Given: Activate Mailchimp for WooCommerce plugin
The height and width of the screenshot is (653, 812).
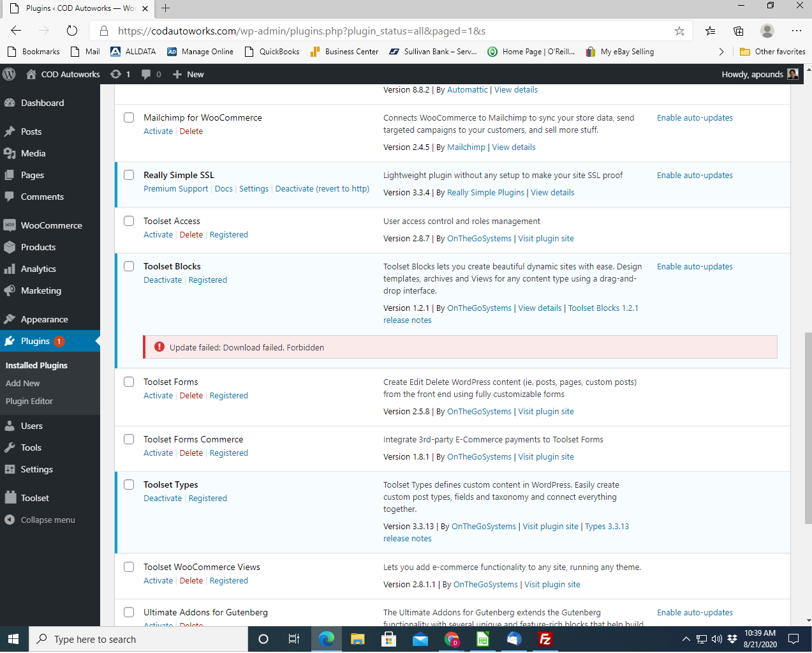Looking at the screenshot, I should 158,131.
